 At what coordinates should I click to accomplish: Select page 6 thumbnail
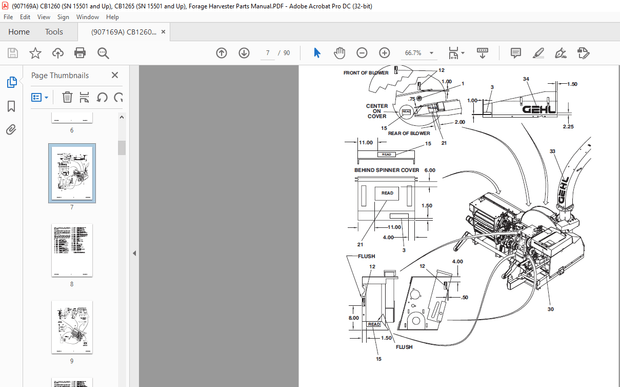pos(72,118)
